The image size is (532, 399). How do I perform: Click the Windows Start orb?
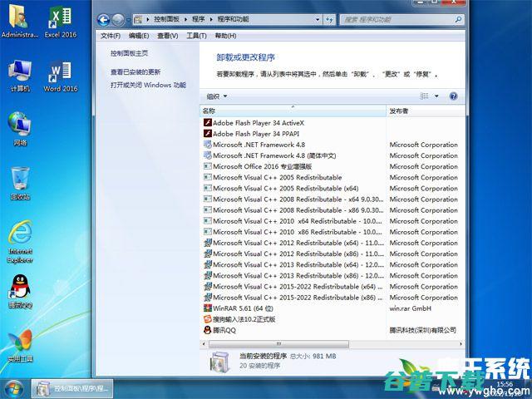point(13,389)
